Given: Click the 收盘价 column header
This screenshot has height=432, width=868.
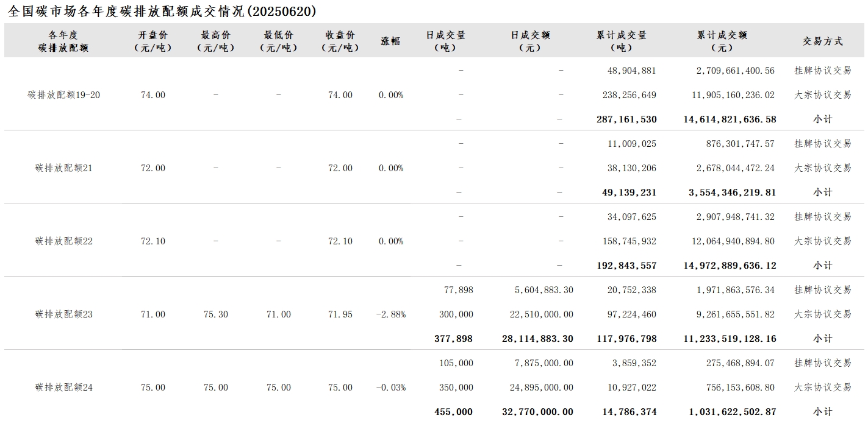Looking at the screenshot, I should 340,41.
